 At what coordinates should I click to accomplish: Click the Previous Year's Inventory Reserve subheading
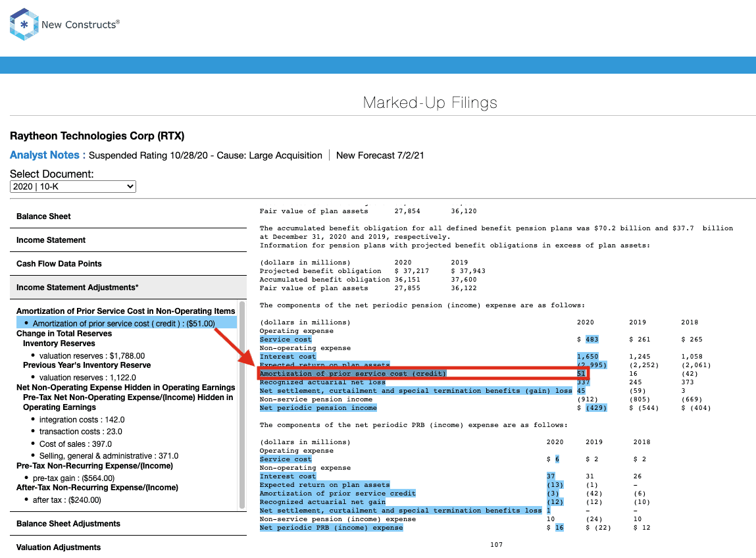(x=87, y=365)
